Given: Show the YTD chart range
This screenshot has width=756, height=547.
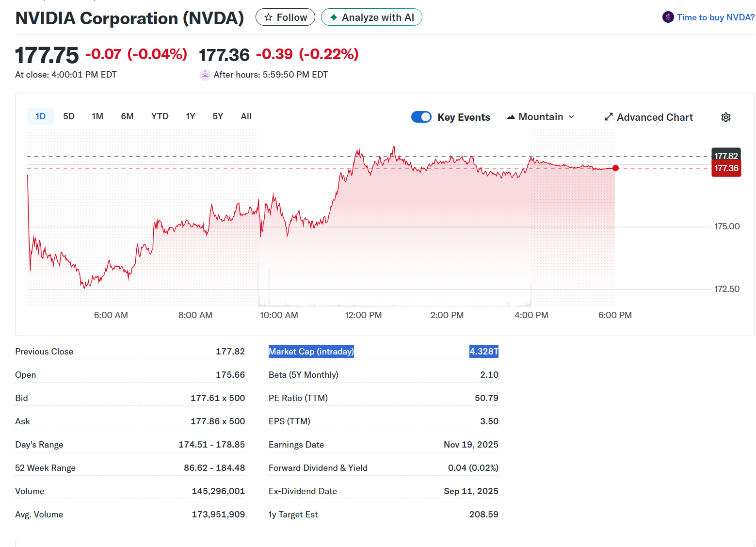Looking at the screenshot, I should coord(160,116).
